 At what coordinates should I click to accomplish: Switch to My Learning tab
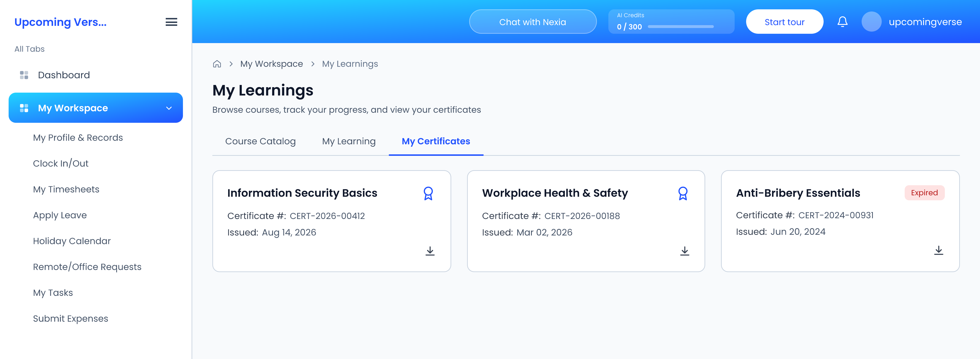coord(348,141)
